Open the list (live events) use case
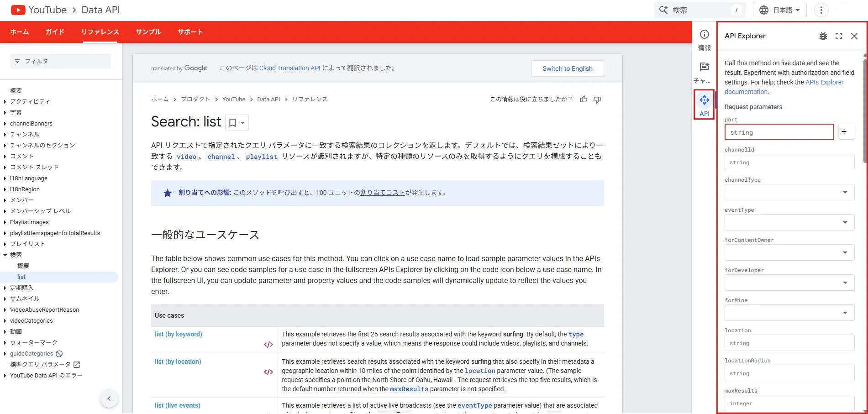868x414 pixels. pos(178,405)
